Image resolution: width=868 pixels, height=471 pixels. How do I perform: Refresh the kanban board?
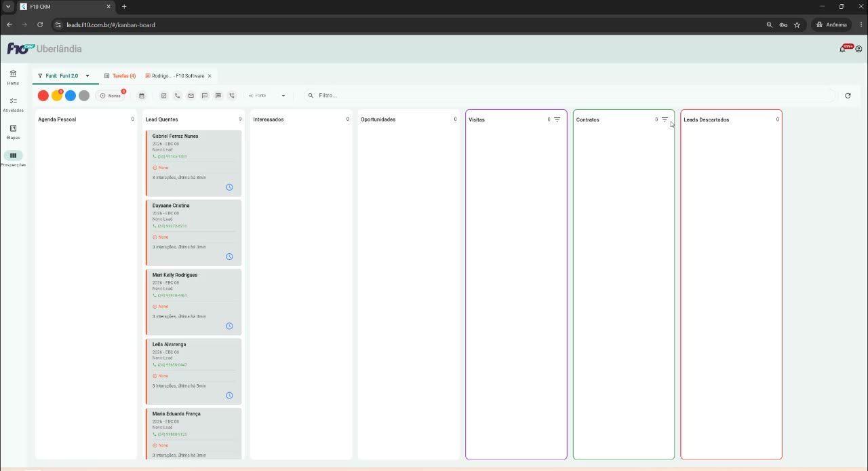click(848, 96)
